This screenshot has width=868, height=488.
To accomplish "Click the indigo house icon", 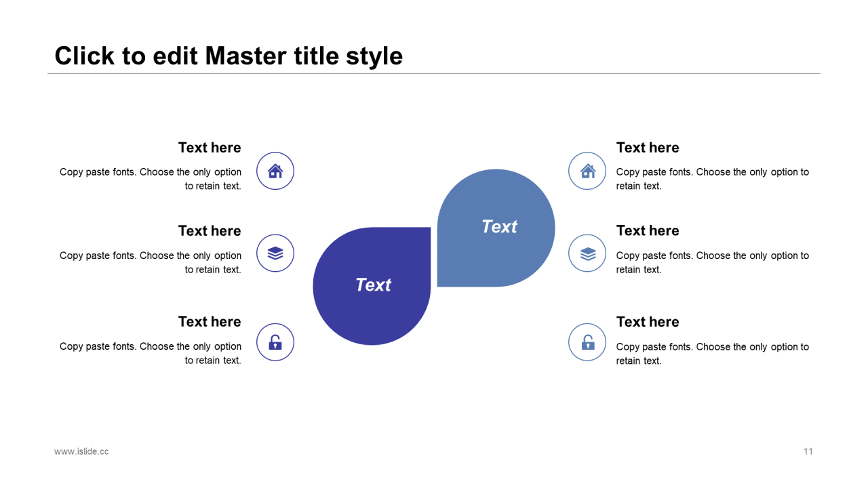I will [x=275, y=171].
